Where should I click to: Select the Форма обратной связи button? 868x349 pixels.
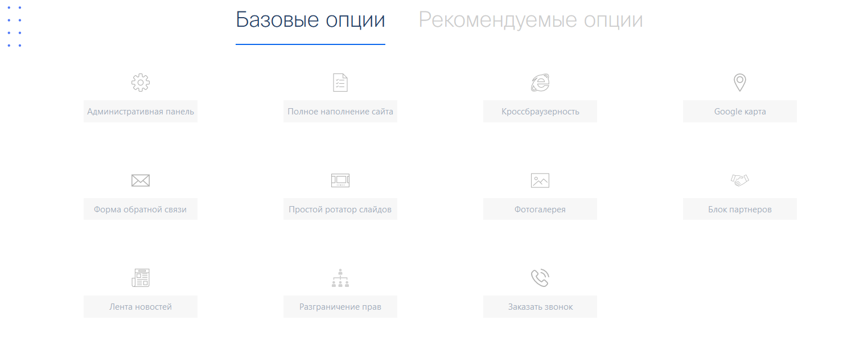(141, 210)
